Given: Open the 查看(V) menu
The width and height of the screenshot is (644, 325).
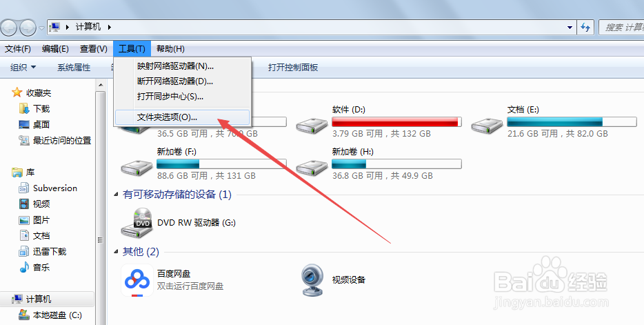Looking at the screenshot, I should point(94,49).
